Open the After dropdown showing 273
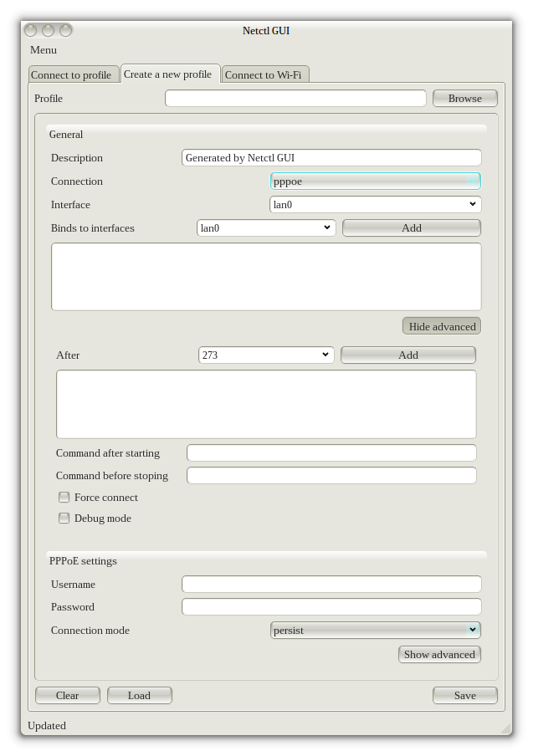533x756 pixels. click(x=266, y=355)
